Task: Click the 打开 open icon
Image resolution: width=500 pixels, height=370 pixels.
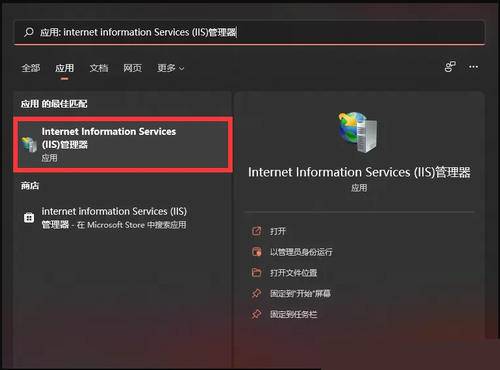Action: pyautogui.click(x=256, y=231)
